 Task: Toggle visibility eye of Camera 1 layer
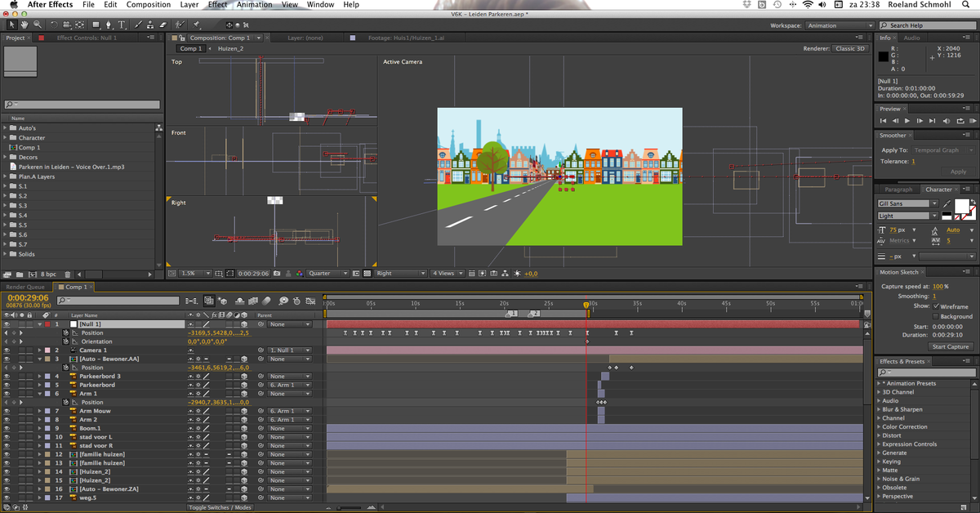7,350
